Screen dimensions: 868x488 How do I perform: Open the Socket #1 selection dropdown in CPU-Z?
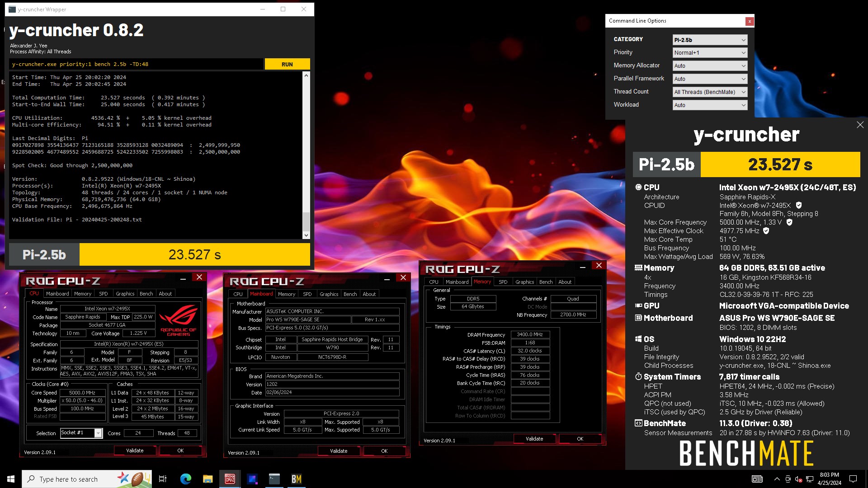82,433
